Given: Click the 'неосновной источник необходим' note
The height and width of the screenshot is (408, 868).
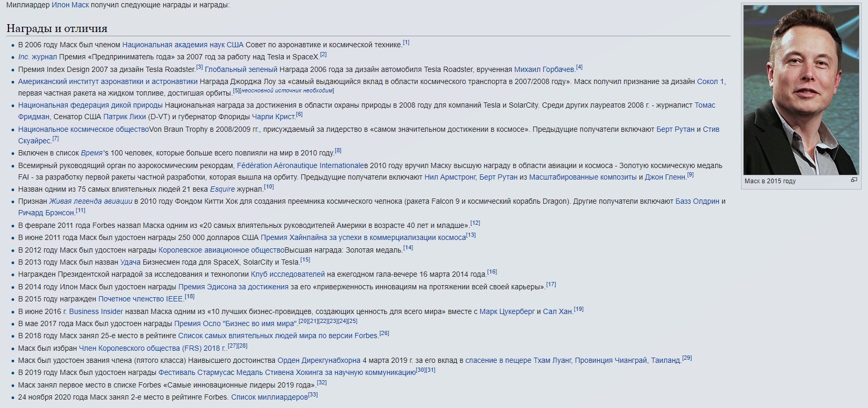Looking at the screenshot, I should pyautogui.click(x=287, y=90).
